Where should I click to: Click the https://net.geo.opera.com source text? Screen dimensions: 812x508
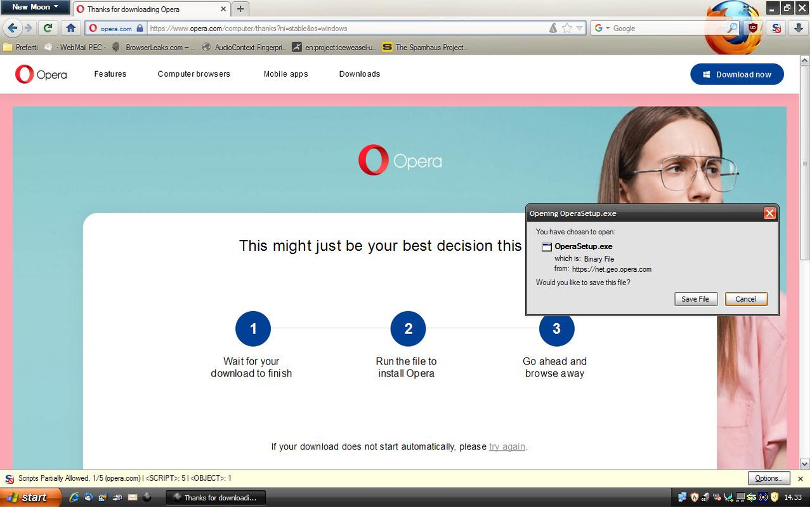click(612, 269)
